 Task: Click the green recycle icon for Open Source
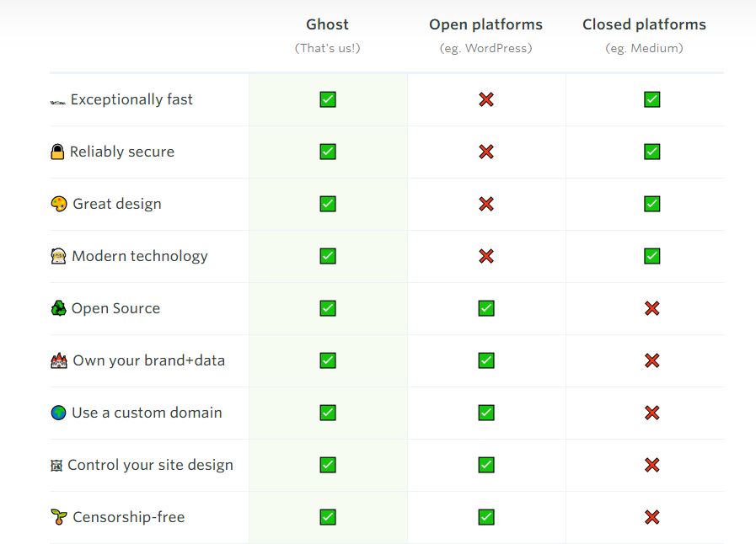tap(58, 308)
